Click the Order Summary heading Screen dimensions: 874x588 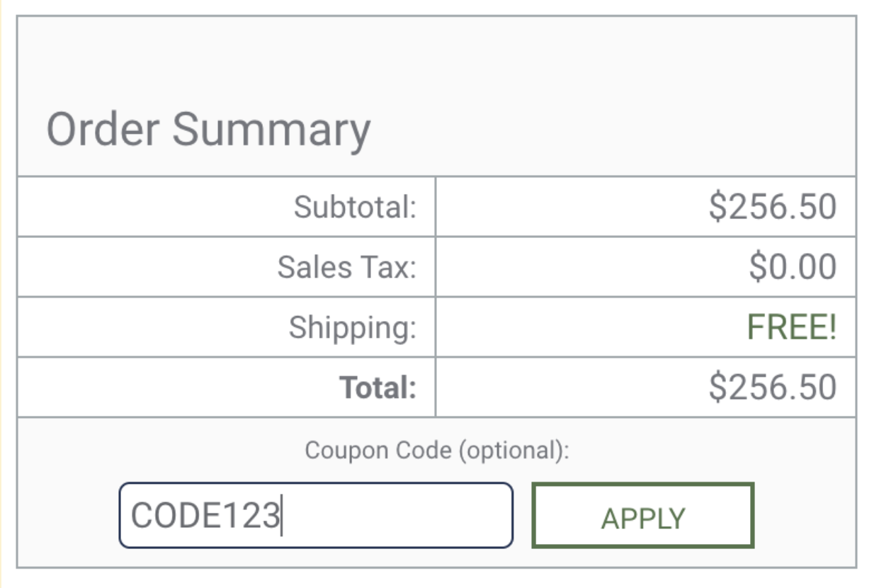(208, 130)
